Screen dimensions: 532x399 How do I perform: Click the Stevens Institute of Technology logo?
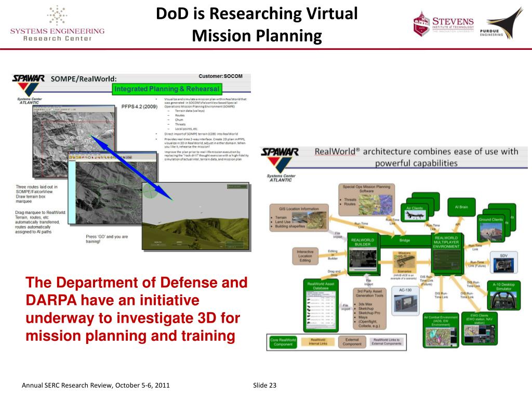coord(444,24)
